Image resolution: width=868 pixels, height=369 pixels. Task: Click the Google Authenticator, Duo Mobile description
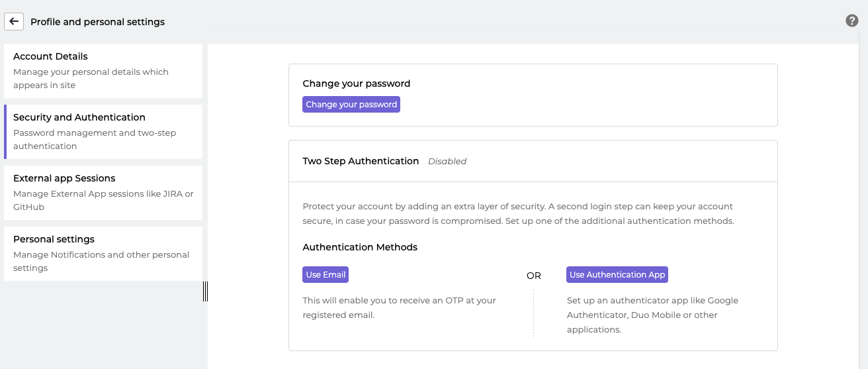point(652,315)
